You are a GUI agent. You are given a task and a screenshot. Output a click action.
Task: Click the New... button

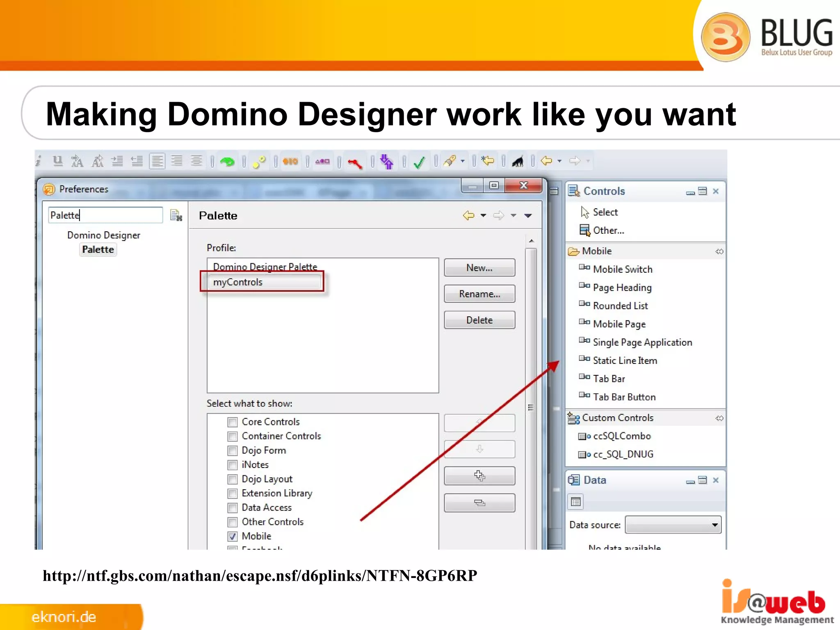coord(479,268)
